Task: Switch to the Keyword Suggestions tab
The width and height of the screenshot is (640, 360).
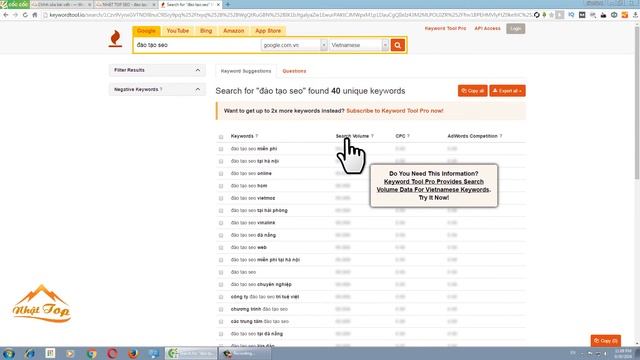Action: tap(246, 71)
